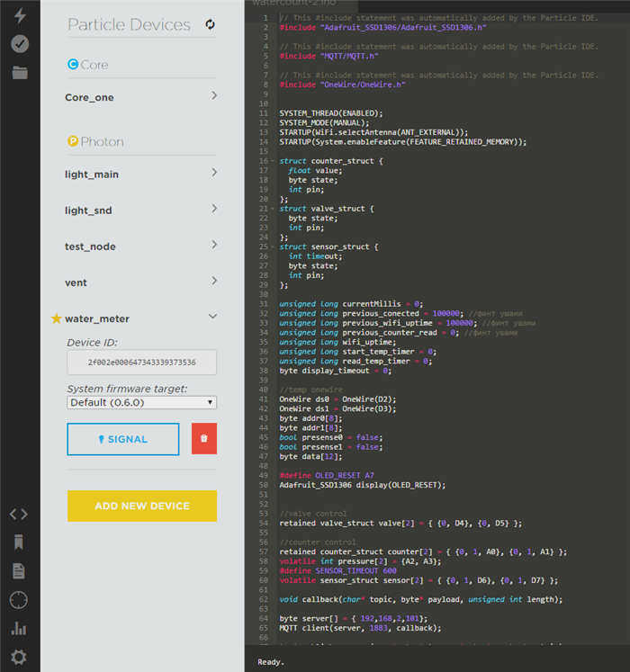Open the Devices target icon
This screenshot has height=672, width=630.
pyautogui.click(x=19, y=600)
